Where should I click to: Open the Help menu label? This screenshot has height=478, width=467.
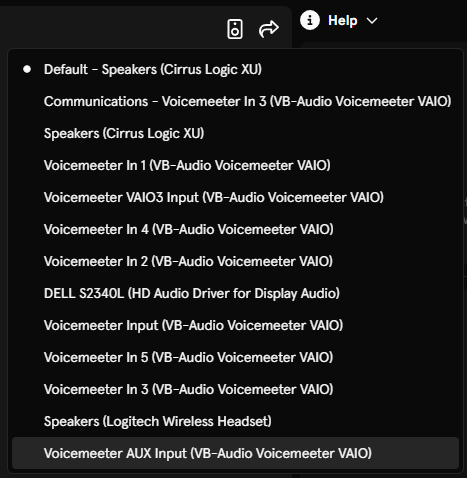343,21
